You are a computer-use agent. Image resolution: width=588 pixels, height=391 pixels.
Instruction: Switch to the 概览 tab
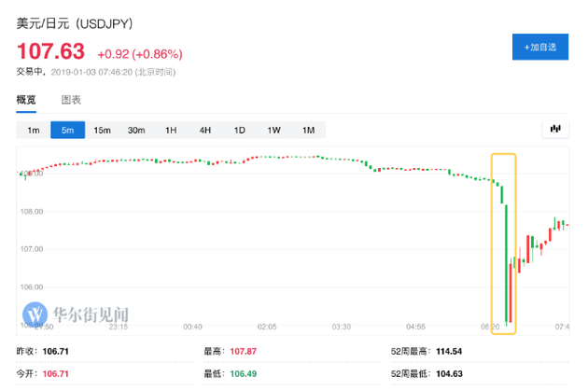26,100
